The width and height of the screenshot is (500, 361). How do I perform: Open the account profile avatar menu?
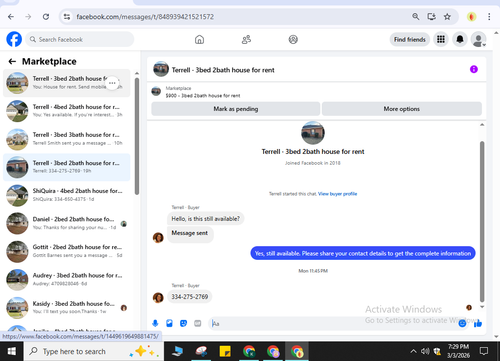tap(478, 39)
